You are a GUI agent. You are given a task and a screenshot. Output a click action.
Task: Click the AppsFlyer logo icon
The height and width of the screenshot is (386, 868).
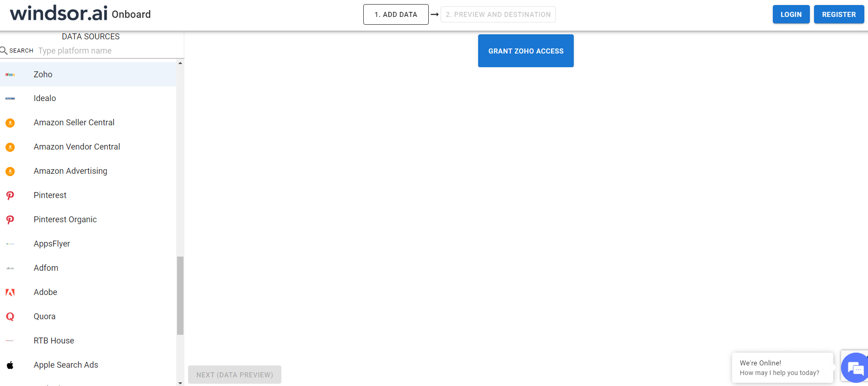click(10, 244)
